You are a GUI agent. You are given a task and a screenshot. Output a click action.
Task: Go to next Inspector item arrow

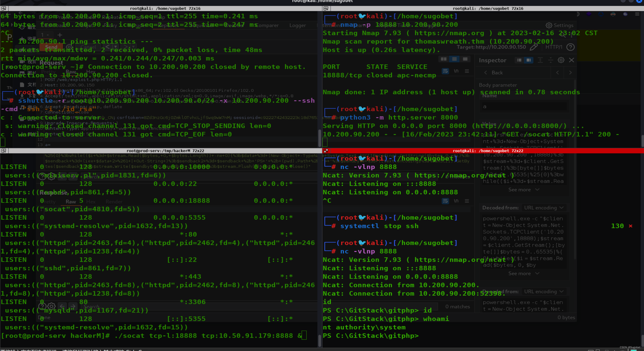[570, 73]
